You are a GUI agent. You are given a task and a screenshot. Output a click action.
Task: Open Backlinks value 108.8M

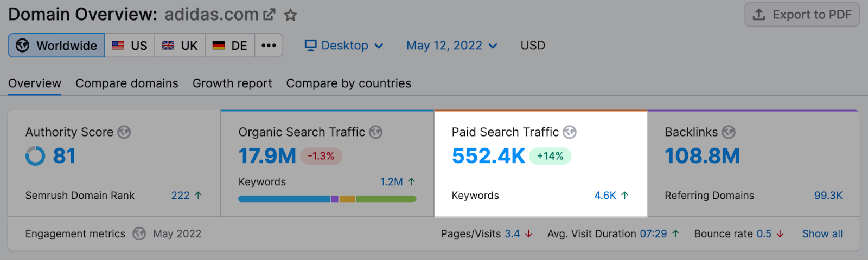[703, 156]
